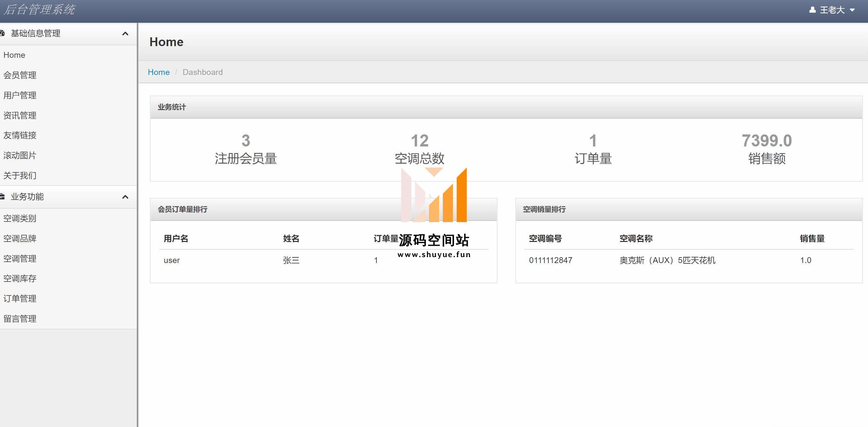868x427 pixels.
Task: Click the 空调销量排行 panel header
Action: pos(689,209)
